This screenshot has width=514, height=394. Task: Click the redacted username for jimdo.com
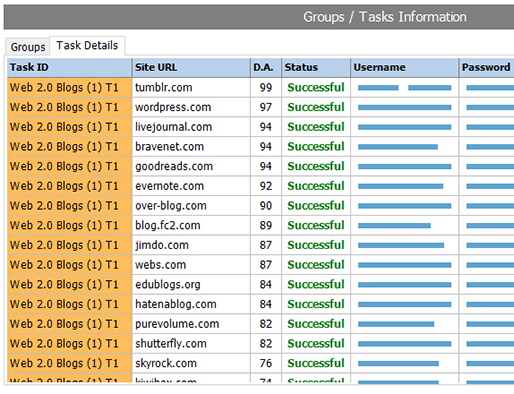pos(401,245)
